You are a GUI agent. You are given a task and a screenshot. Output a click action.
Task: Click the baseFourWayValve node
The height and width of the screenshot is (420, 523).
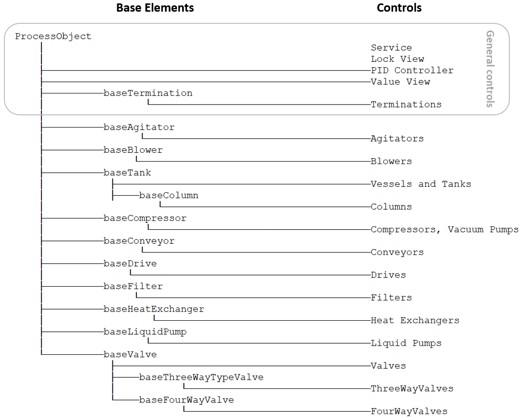pos(186,400)
